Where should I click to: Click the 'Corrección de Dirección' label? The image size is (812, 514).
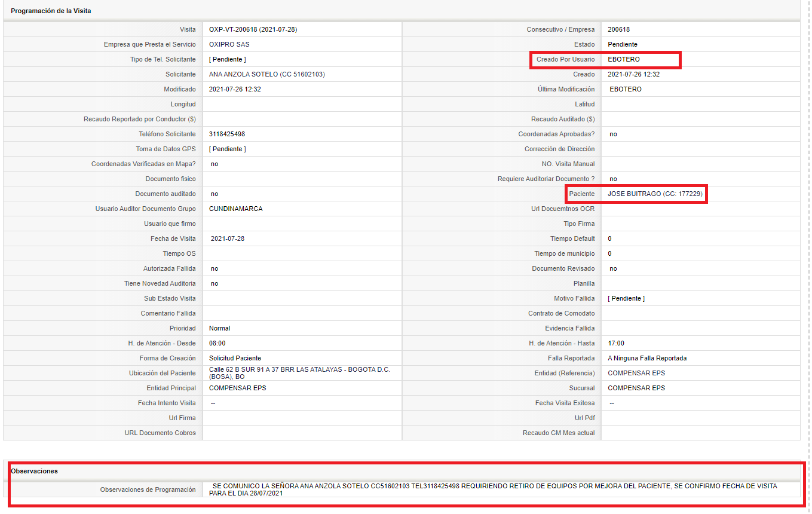[x=560, y=149]
